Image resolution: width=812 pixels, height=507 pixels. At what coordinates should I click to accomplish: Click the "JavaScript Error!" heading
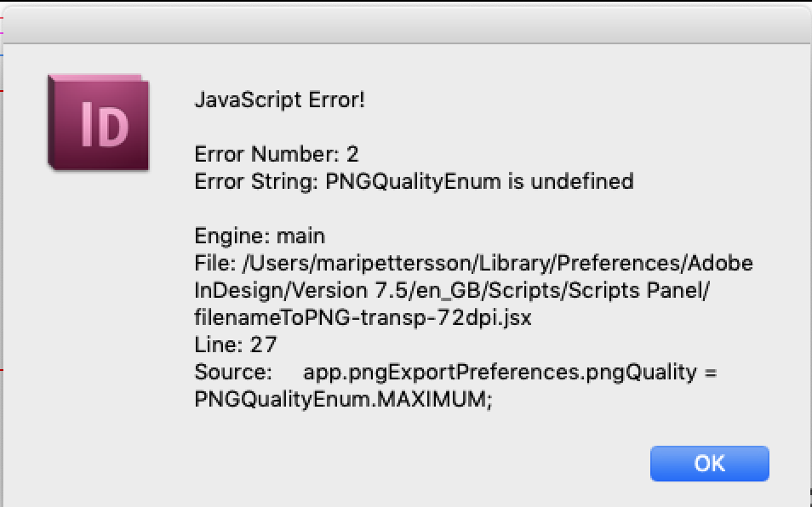(x=279, y=100)
